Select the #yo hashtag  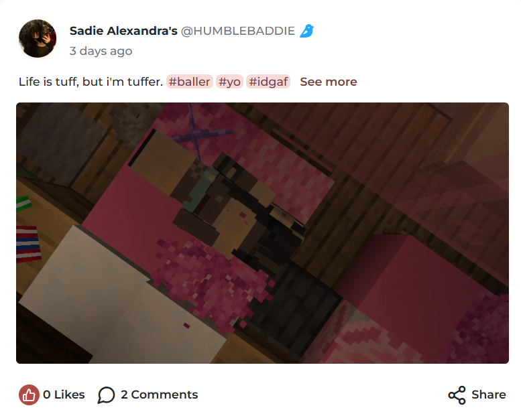click(x=229, y=81)
